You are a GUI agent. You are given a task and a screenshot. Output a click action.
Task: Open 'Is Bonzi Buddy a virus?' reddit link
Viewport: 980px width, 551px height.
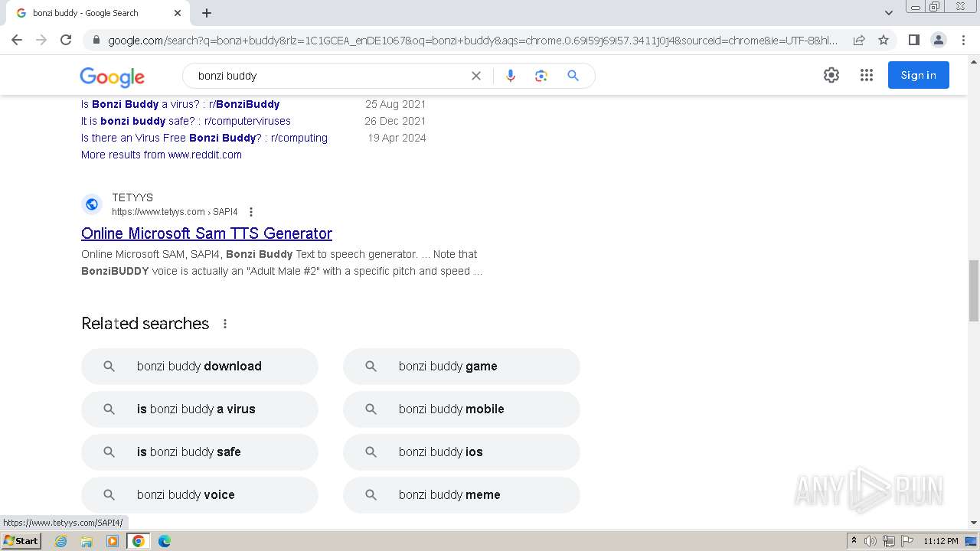pos(180,104)
